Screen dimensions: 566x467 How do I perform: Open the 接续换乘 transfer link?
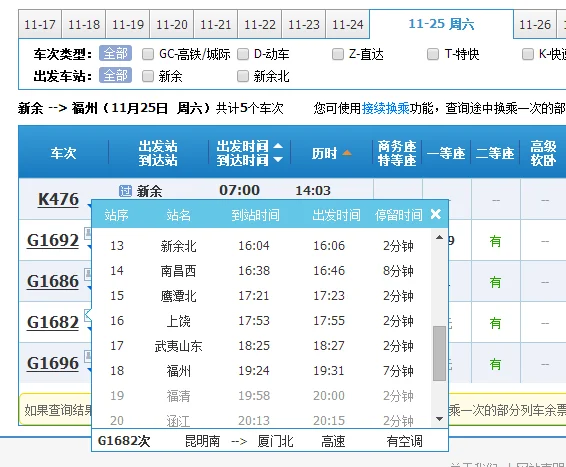pyautogui.click(x=386, y=108)
